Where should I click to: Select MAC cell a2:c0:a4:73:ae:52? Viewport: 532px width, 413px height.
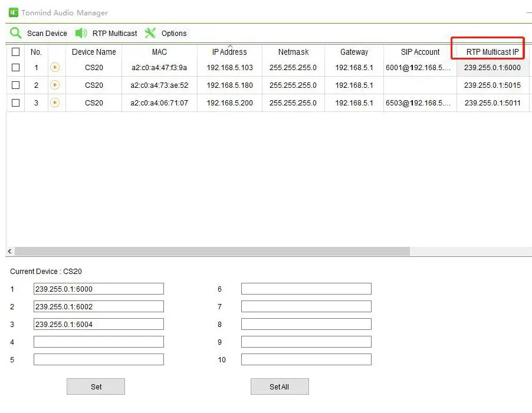click(159, 85)
